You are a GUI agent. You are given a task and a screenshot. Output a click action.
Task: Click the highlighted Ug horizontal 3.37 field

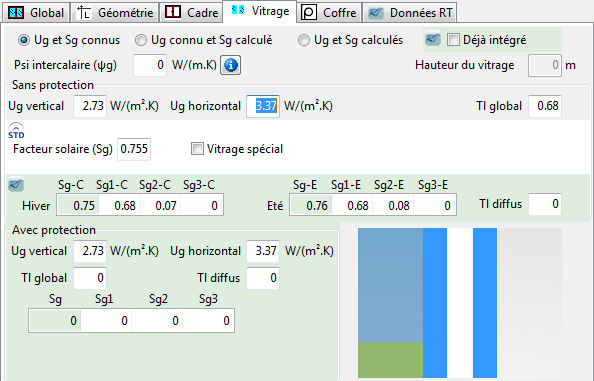point(263,106)
